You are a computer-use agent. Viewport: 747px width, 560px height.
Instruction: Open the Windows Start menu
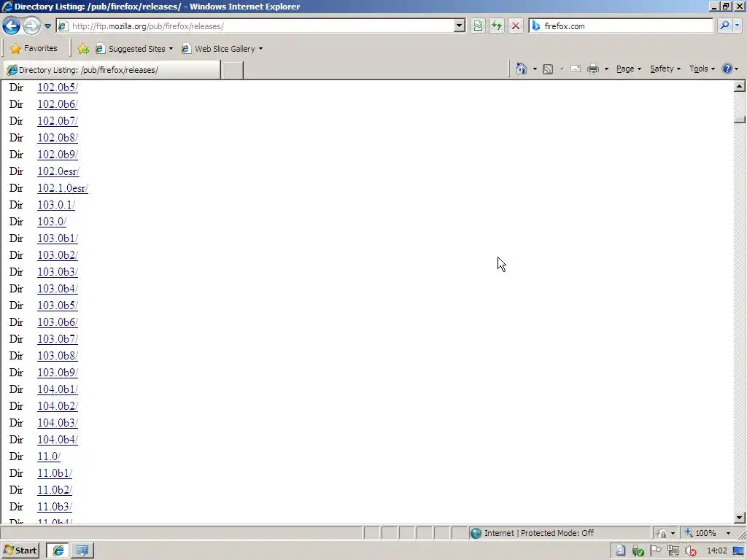click(x=20, y=551)
